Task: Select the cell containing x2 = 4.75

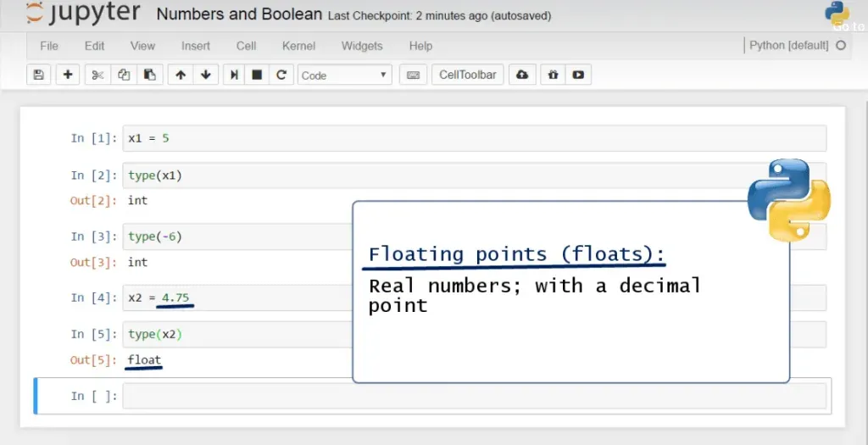Action: click(x=237, y=298)
